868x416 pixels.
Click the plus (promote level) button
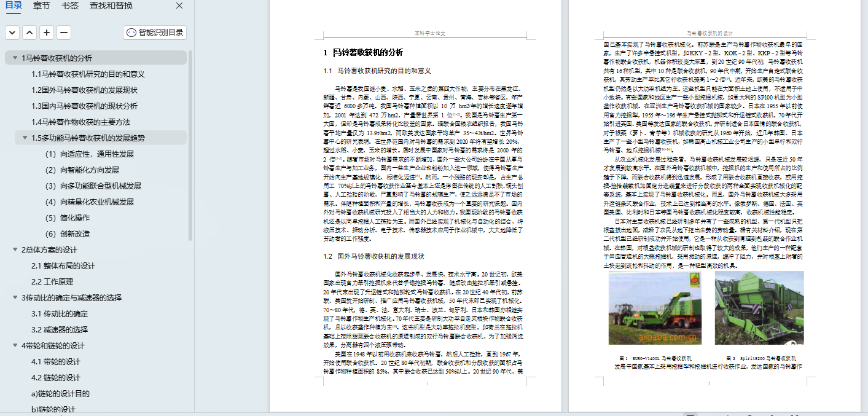pos(47,33)
